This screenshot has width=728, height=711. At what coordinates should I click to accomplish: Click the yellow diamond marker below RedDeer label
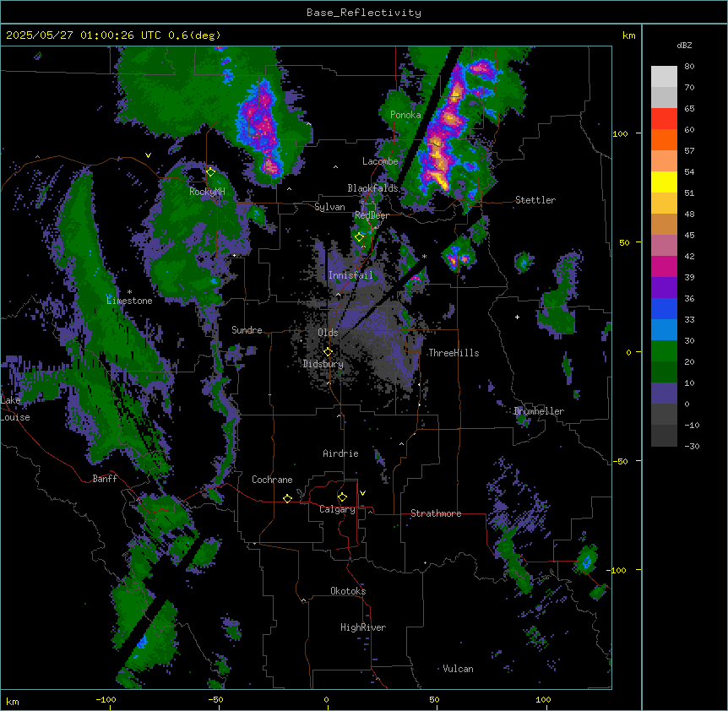point(359,237)
